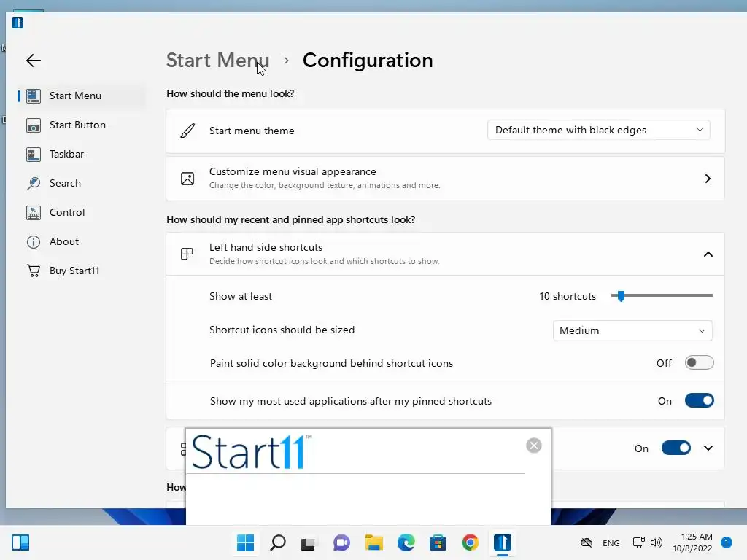Go back using the back arrow

[34, 61]
